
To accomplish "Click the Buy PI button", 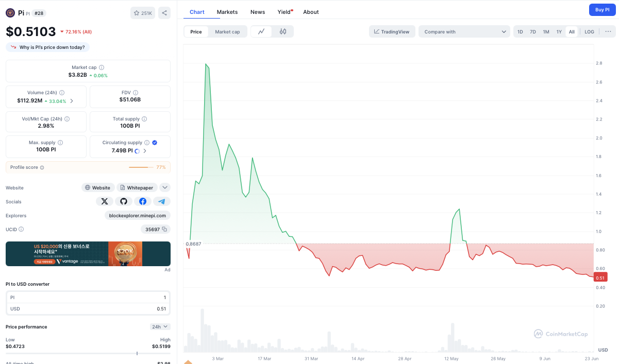I will coord(603,10).
